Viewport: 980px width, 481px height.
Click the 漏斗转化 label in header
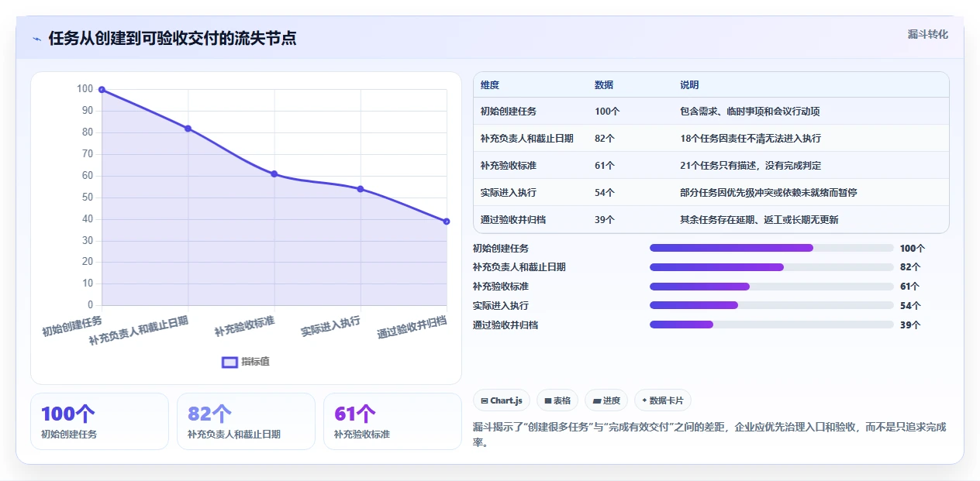point(928,34)
